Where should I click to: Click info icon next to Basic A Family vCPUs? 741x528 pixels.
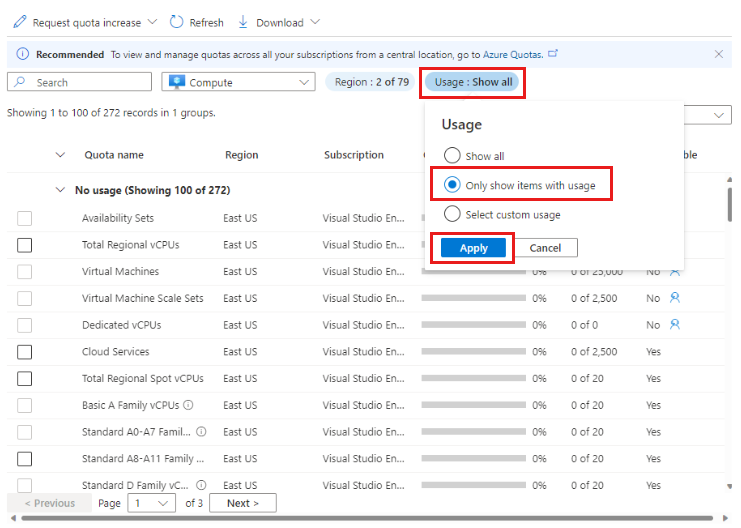coord(188,405)
